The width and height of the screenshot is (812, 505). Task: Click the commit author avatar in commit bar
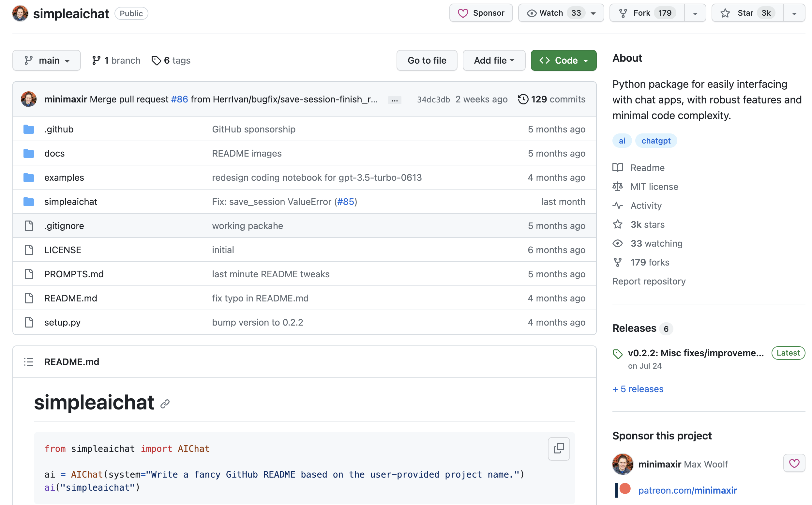click(29, 99)
